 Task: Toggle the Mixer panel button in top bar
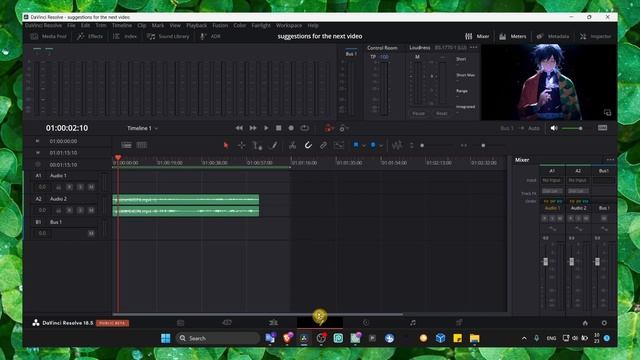[x=477, y=36]
